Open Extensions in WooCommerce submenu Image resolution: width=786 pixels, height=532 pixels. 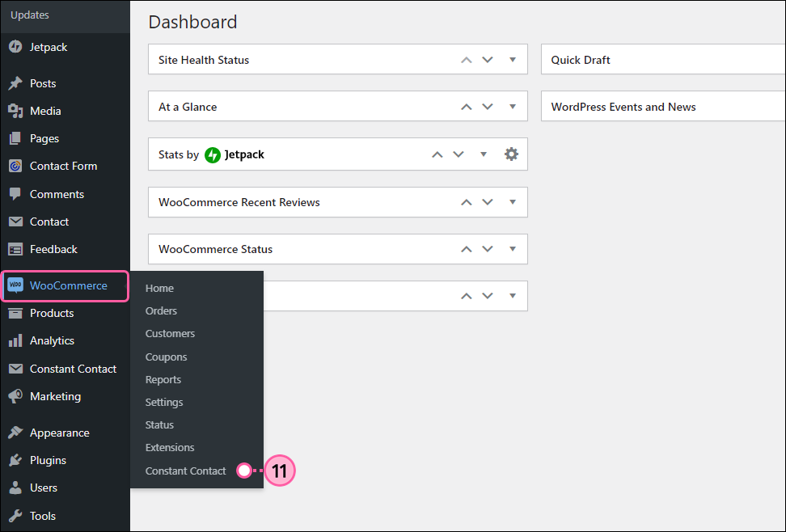(170, 447)
